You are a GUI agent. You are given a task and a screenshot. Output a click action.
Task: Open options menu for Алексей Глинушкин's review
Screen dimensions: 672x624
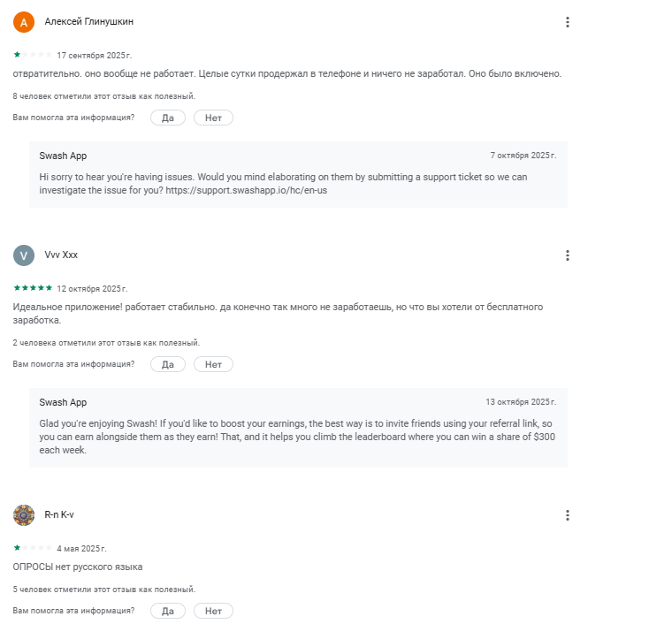click(x=568, y=22)
